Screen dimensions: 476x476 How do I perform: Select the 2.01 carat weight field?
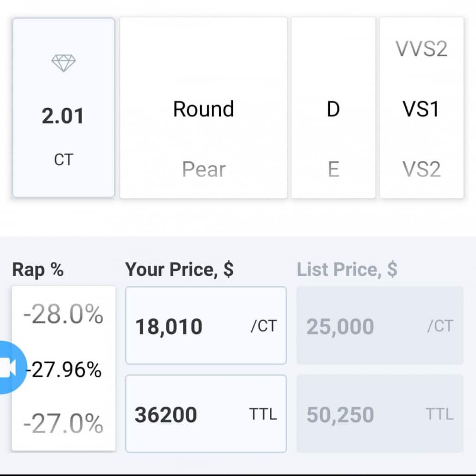(63, 108)
